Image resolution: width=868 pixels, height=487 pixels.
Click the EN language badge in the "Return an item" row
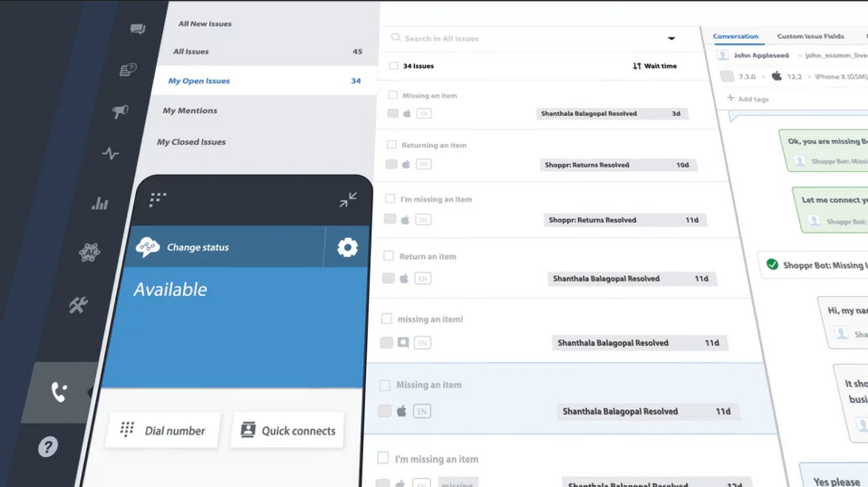[422, 279]
